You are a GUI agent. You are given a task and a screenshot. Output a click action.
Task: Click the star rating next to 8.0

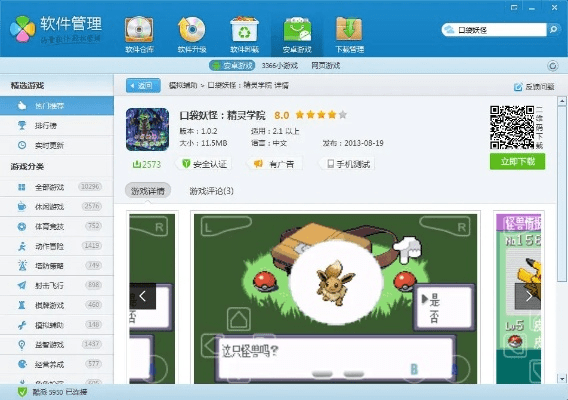pyautogui.click(x=321, y=115)
